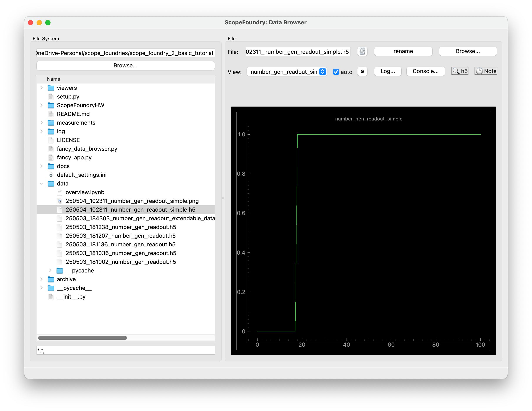The height and width of the screenshot is (411, 532).
Task: Click the LICENSE file icon
Action: click(x=51, y=140)
